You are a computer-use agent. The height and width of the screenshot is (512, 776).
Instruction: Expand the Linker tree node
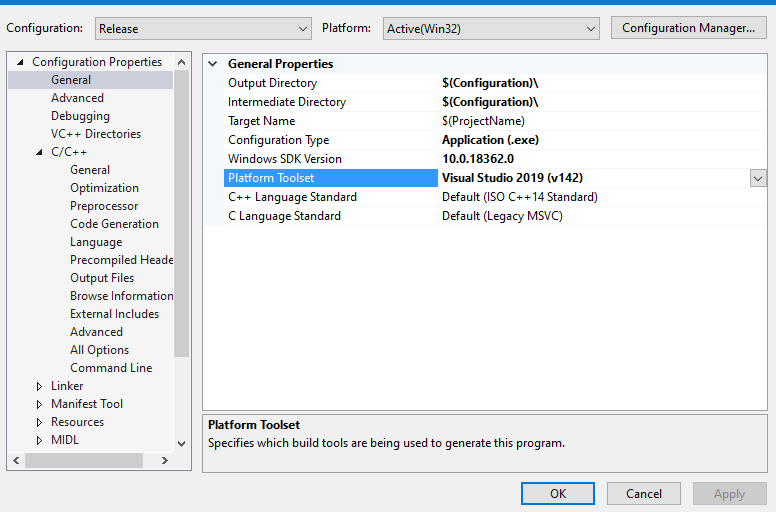tap(39, 386)
